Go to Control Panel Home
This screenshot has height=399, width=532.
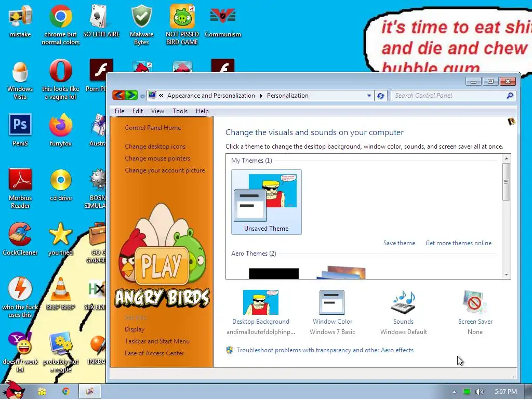click(153, 128)
